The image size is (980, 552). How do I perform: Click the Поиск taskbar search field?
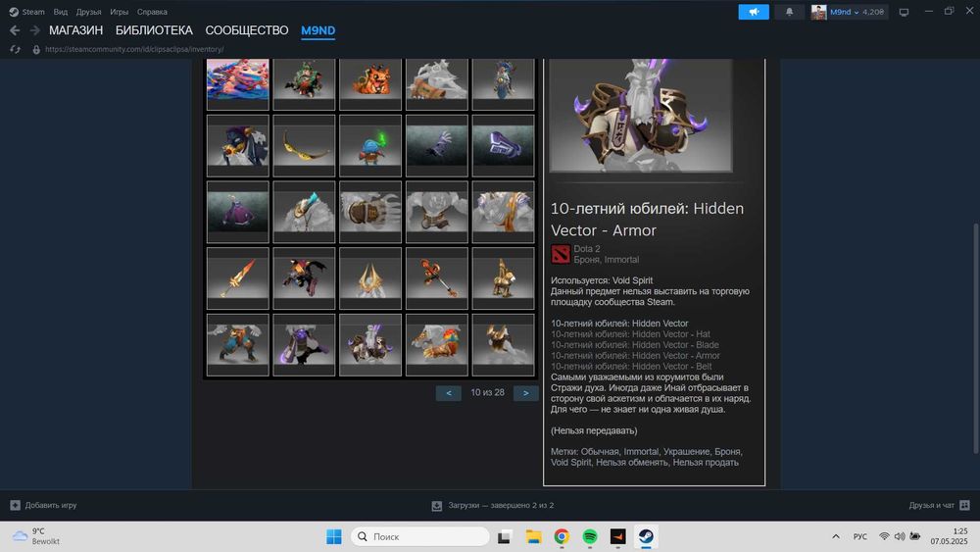click(x=420, y=536)
